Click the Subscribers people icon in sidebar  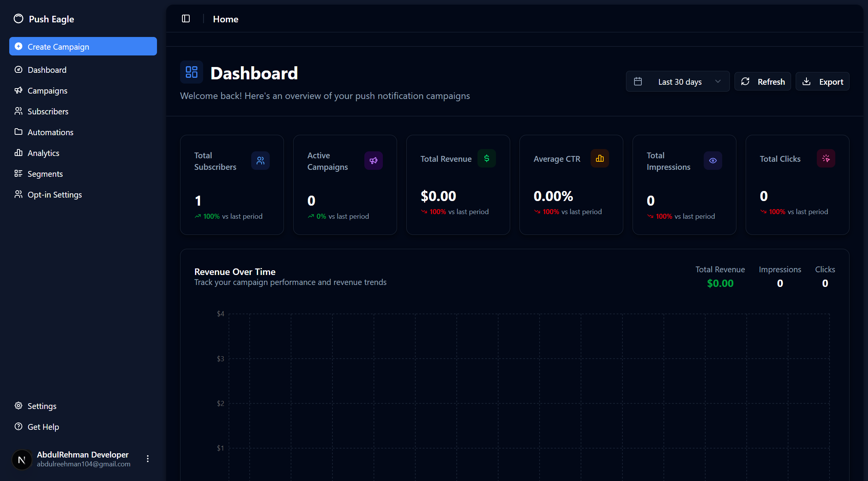coord(18,111)
